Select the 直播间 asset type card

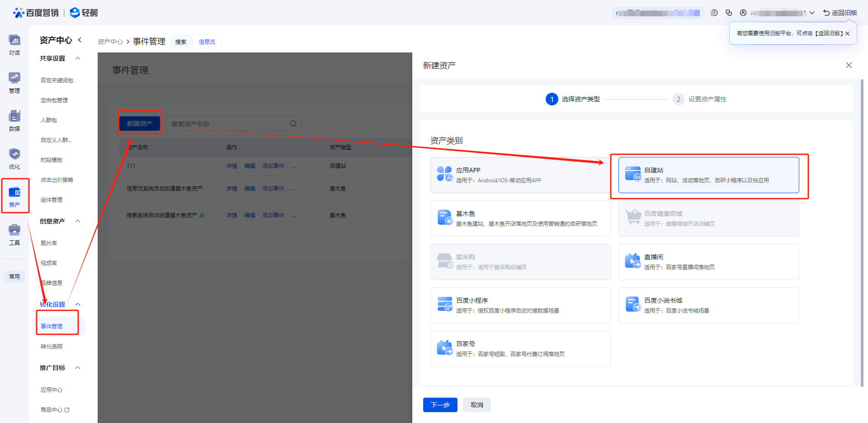[708, 262]
